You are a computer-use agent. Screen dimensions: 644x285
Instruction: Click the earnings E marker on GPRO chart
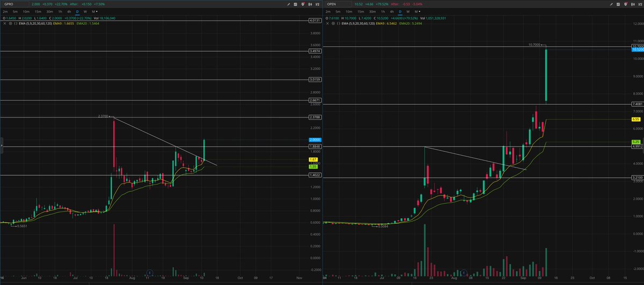(151, 272)
